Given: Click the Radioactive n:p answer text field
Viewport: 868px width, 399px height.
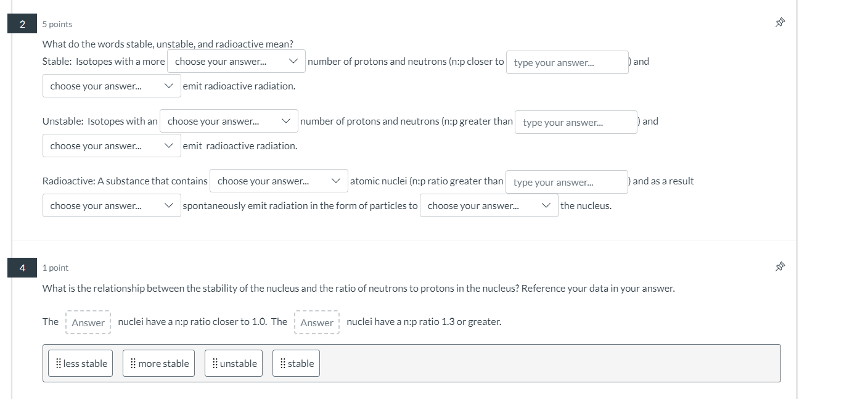Looking at the screenshot, I should [566, 181].
